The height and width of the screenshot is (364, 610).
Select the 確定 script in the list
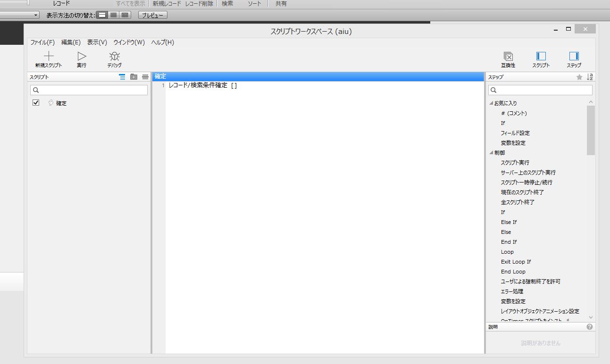pos(61,103)
